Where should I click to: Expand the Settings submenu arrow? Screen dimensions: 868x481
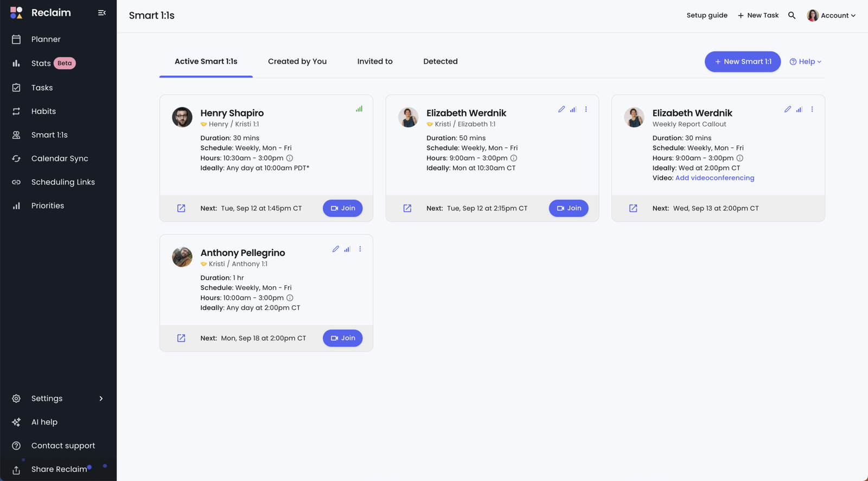click(101, 399)
